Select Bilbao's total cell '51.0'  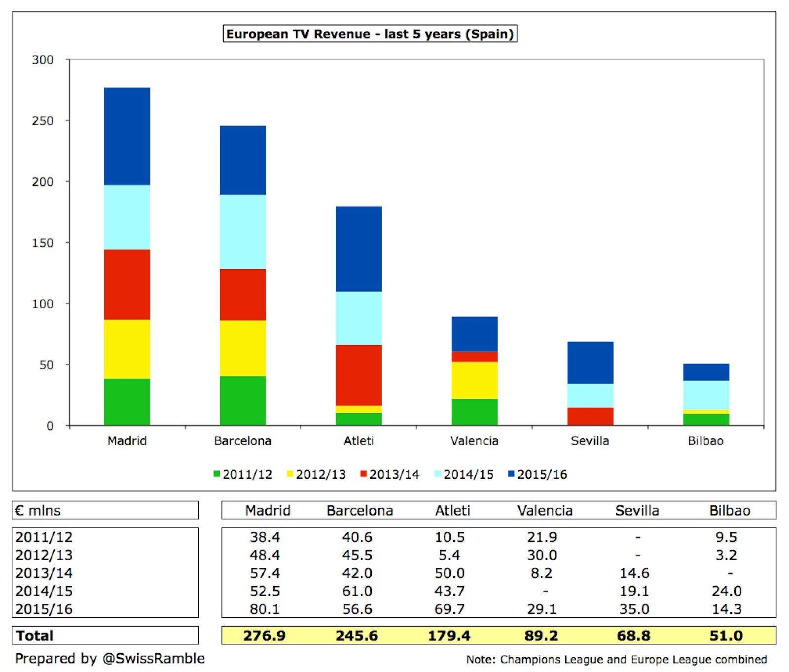pyautogui.click(x=726, y=636)
